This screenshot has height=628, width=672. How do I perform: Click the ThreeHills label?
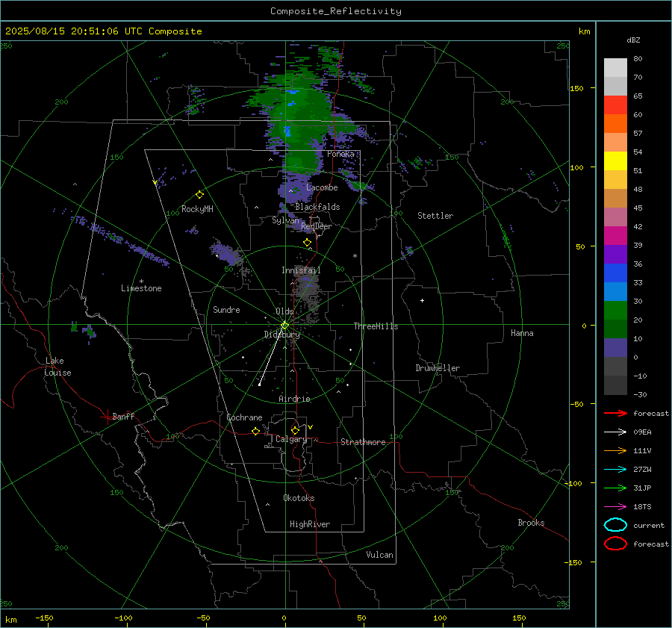[376, 326]
